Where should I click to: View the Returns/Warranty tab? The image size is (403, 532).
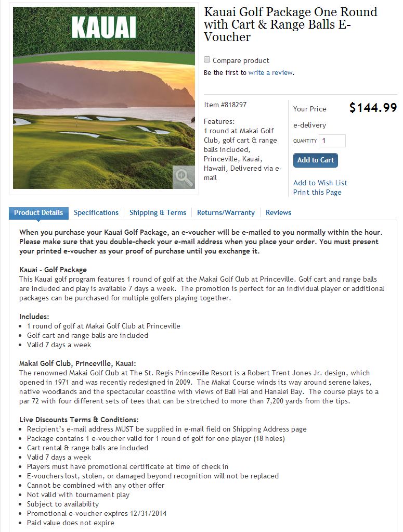pyautogui.click(x=226, y=212)
